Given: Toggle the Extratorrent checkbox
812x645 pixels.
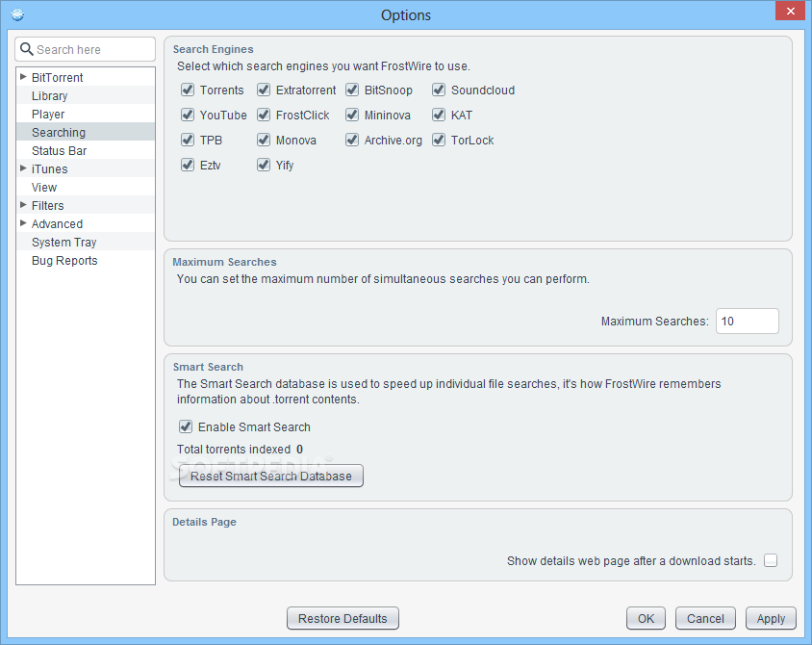Looking at the screenshot, I should pos(264,90).
